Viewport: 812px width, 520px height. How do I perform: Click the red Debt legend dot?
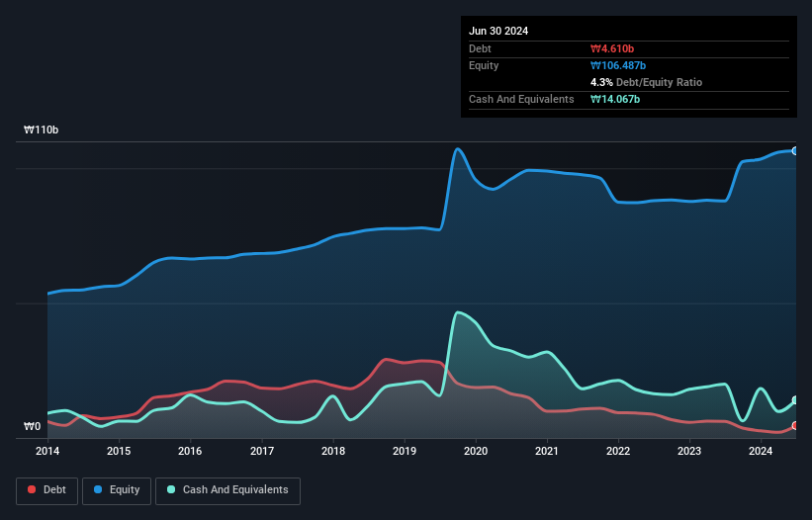point(32,489)
